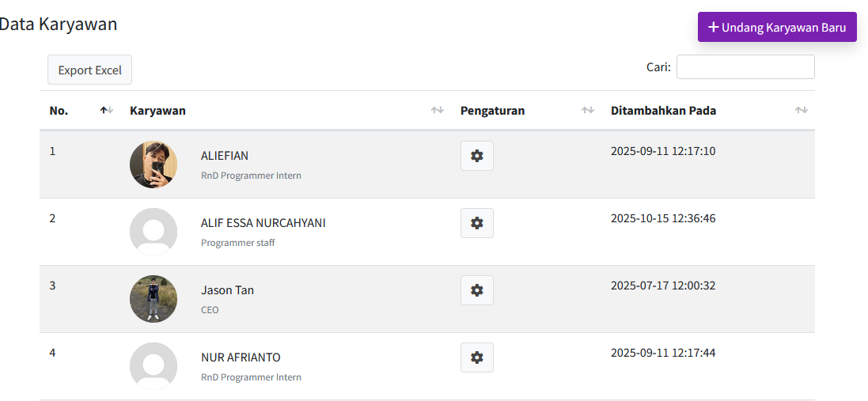This screenshot has width=868, height=401.
Task: Open settings gear for ALIEFIAN
Action: pyautogui.click(x=476, y=156)
